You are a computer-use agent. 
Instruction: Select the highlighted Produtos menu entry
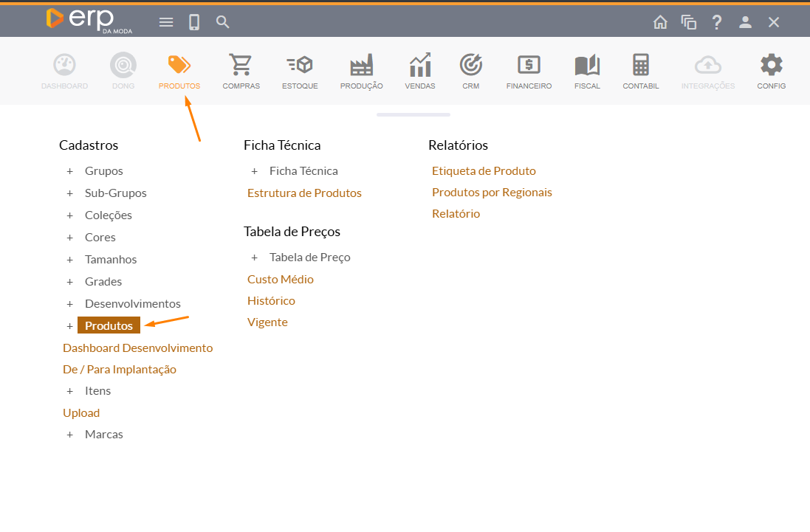[x=109, y=325]
